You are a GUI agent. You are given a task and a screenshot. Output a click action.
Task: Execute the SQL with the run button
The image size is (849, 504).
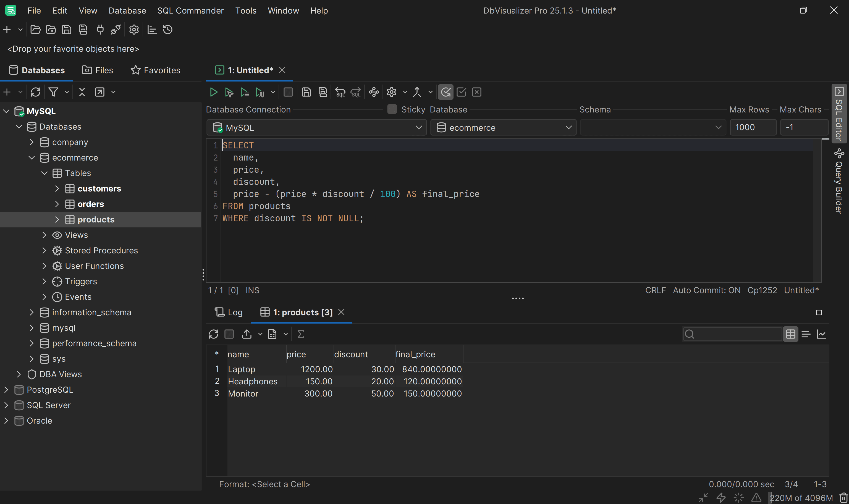(214, 92)
